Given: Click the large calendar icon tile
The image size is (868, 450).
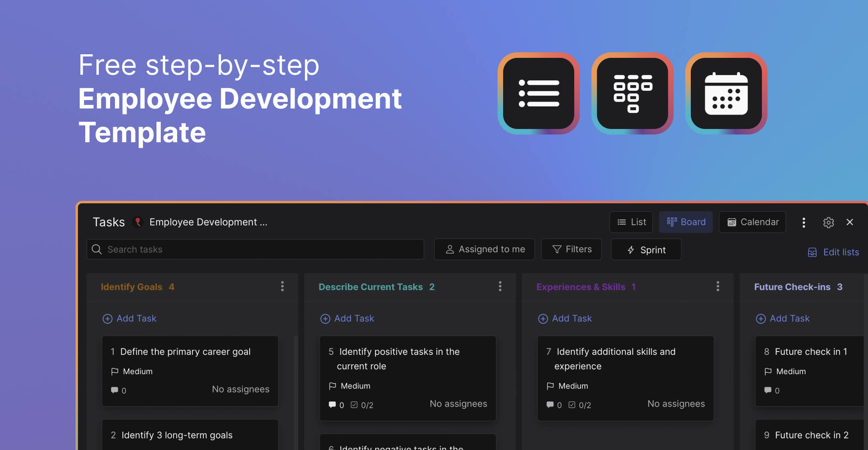Looking at the screenshot, I should 726,93.
